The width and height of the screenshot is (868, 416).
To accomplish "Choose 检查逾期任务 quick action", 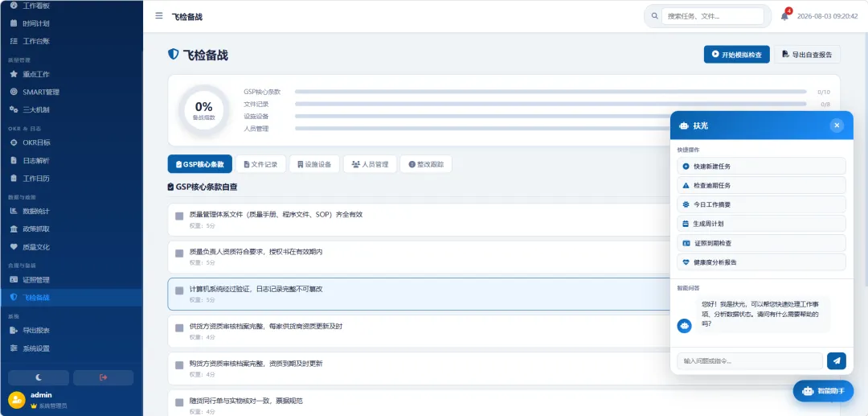I will (x=761, y=185).
